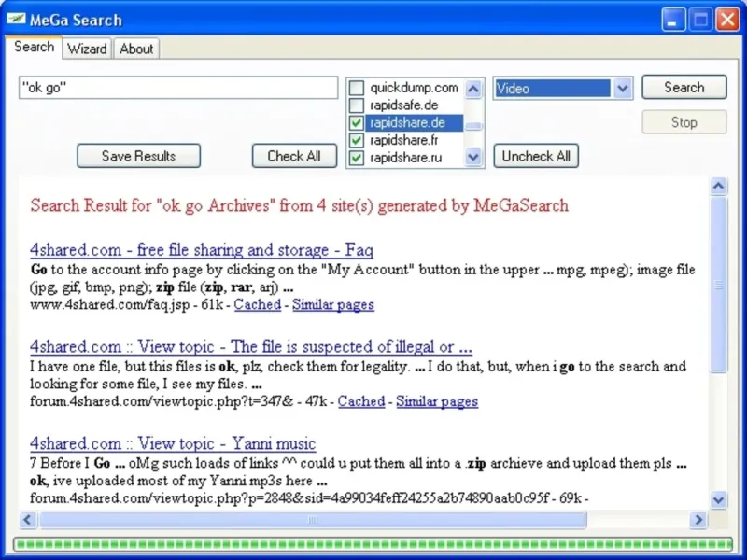
Task: Click the Uncheck All button
Action: click(536, 156)
